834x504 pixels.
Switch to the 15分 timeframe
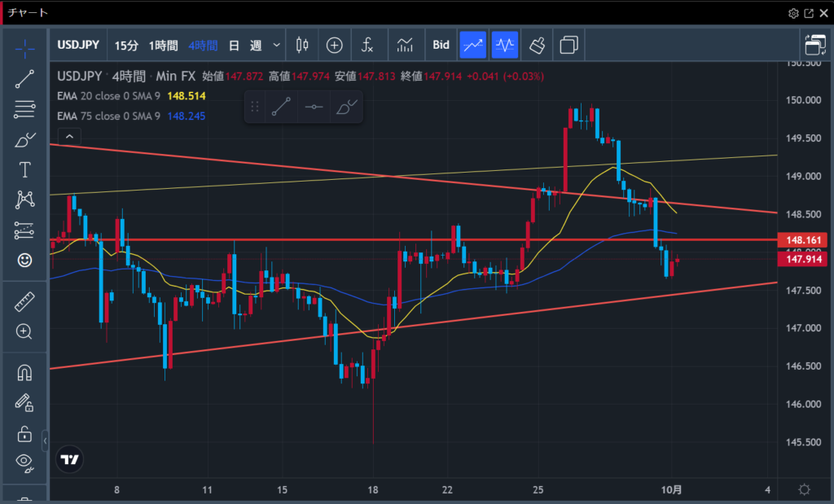(x=126, y=46)
